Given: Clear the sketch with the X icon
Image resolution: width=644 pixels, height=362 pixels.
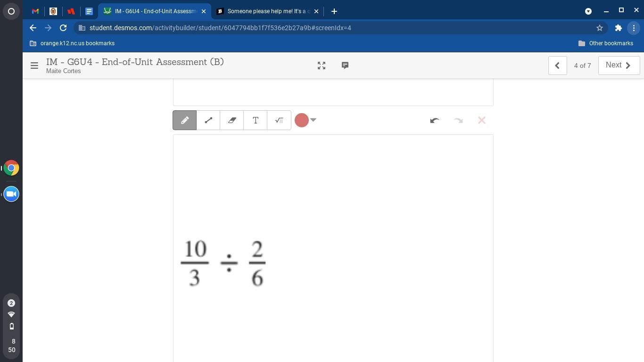Looking at the screenshot, I should point(481,120).
